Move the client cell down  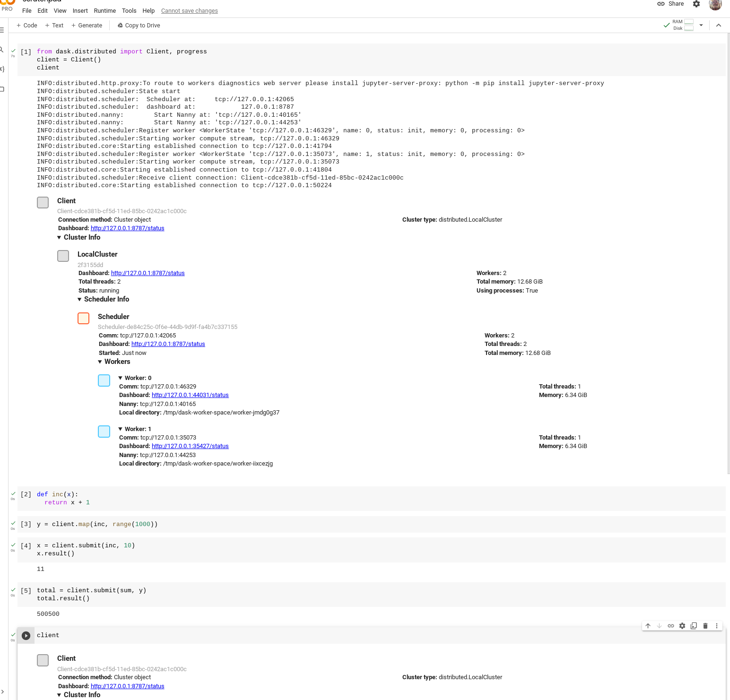click(x=659, y=625)
